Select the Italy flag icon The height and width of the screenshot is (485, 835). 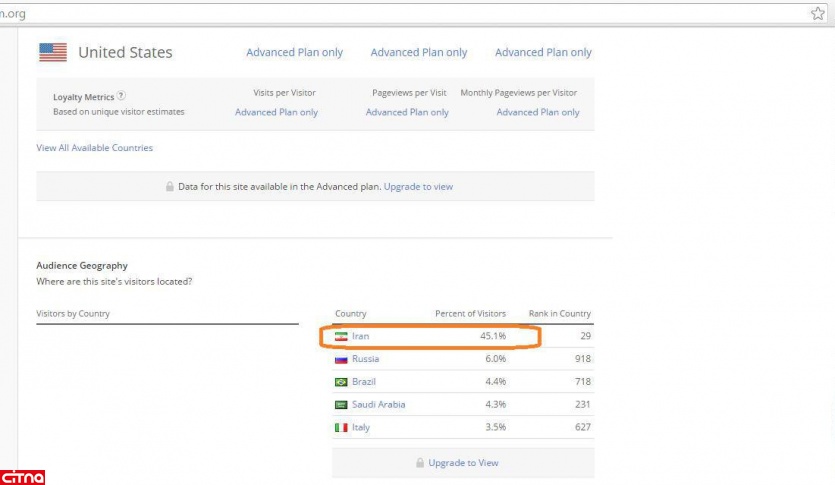point(341,428)
